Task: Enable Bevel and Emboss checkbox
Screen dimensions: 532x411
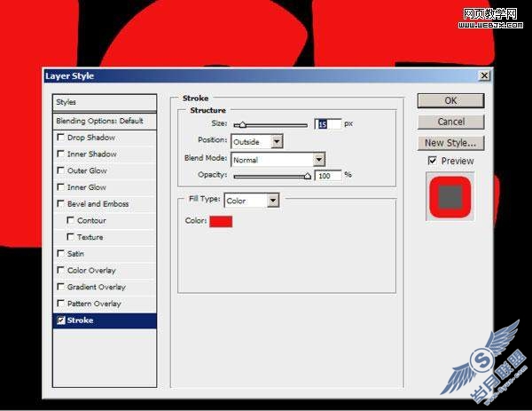Action: click(60, 203)
